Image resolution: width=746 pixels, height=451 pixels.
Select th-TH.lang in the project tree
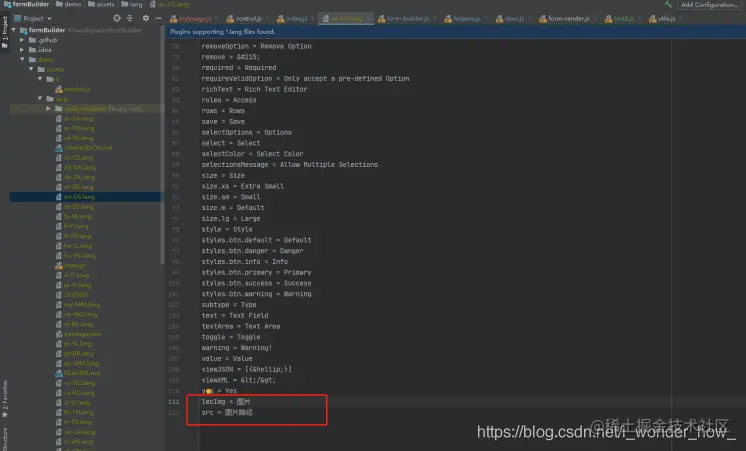click(x=79, y=412)
